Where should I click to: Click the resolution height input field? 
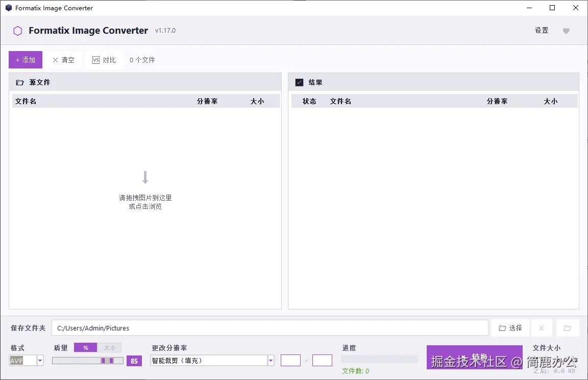click(x=322, y=361)
